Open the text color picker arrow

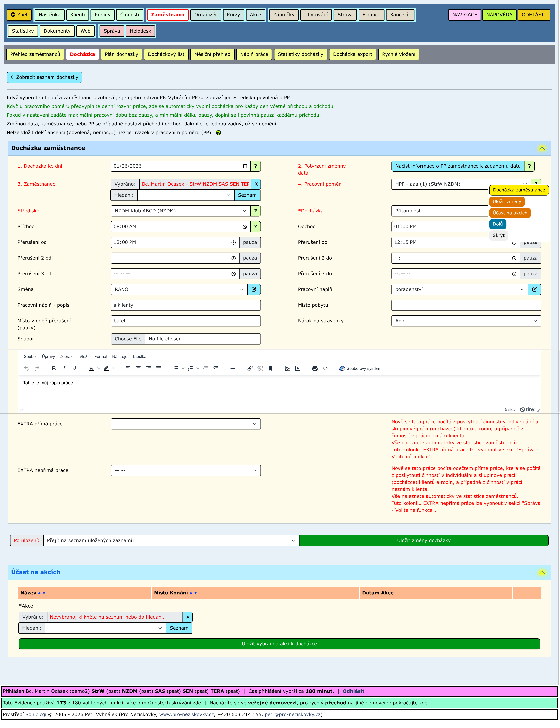[99, 368]
